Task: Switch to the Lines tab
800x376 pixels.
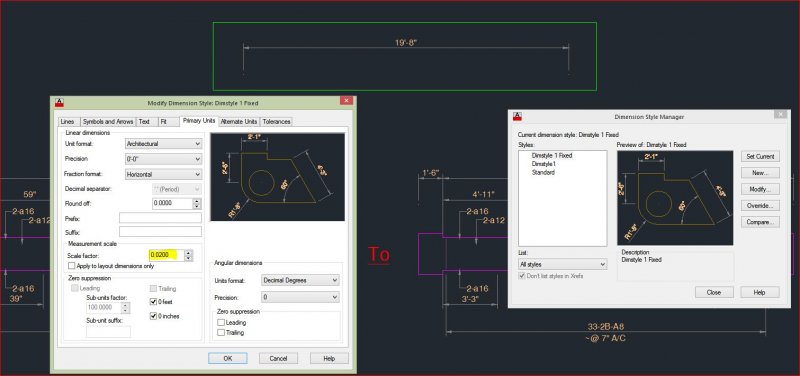Action: pyautogui.click(x=67, y=121)
